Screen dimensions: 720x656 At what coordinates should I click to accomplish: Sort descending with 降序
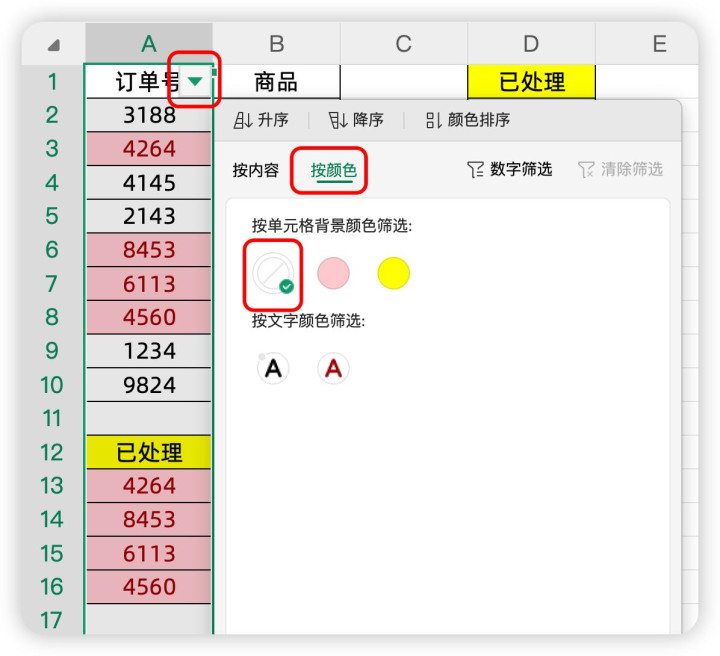click(x=356, y=120)
